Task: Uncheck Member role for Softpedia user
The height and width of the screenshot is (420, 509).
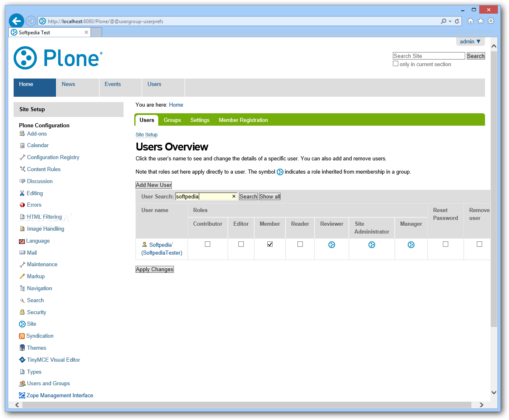Action: [270, 244]
